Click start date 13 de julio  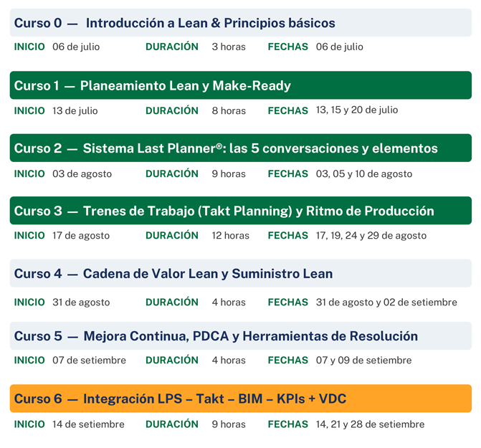pyautogui.click(x=75, y=110)
